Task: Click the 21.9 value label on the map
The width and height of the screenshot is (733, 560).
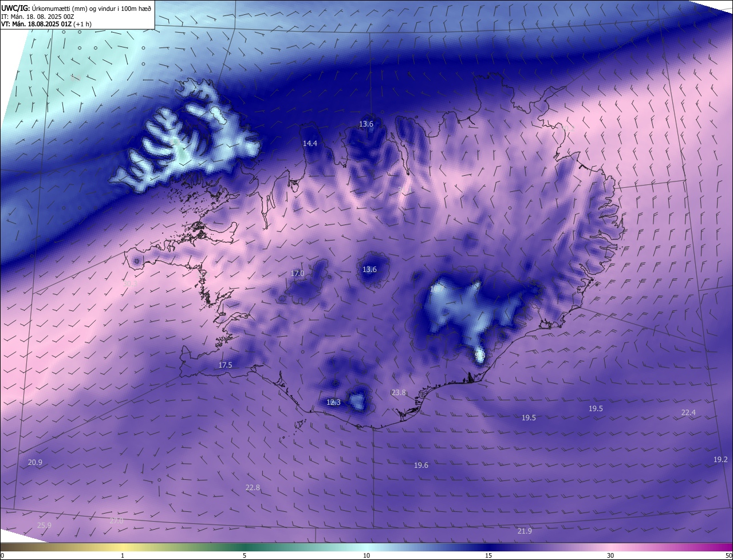Action: (525, 531)
